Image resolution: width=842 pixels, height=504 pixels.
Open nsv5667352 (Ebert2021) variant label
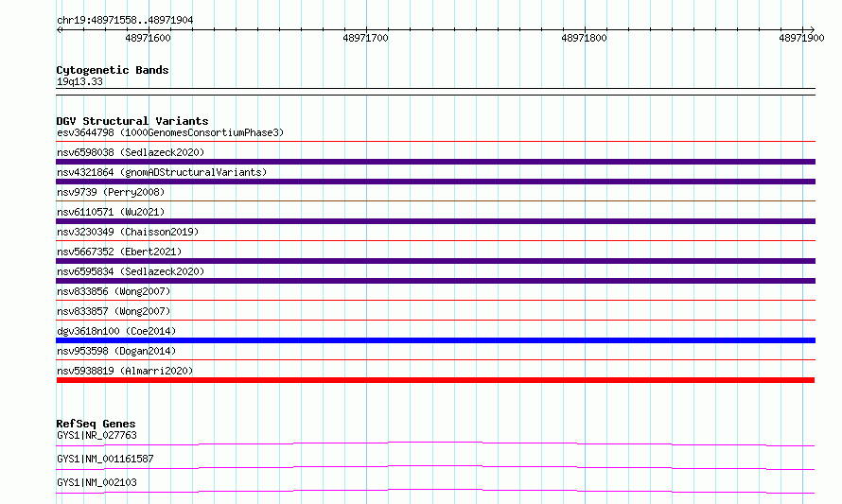pos(119,252)
